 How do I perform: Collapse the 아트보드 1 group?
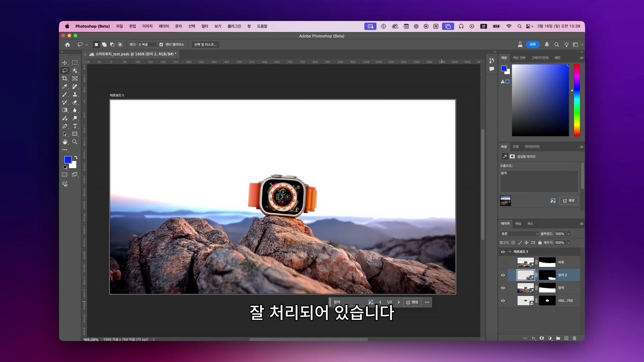pyautogui.click(x=510, y=252)
